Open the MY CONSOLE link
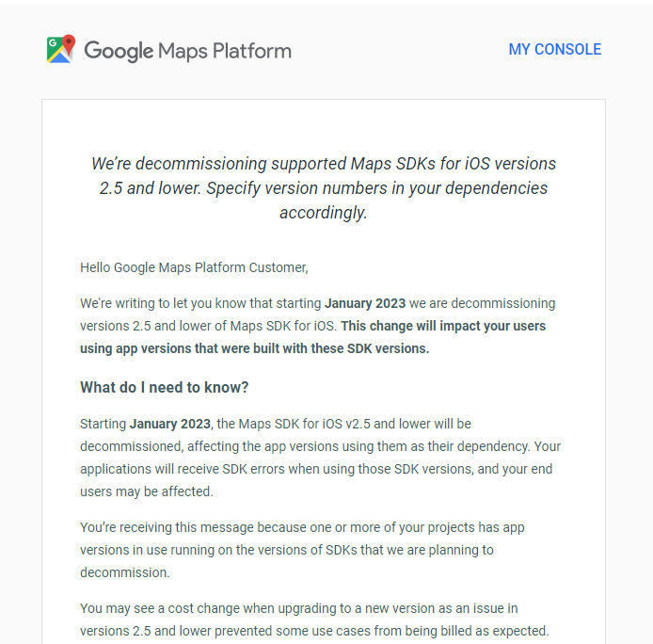 554,50
